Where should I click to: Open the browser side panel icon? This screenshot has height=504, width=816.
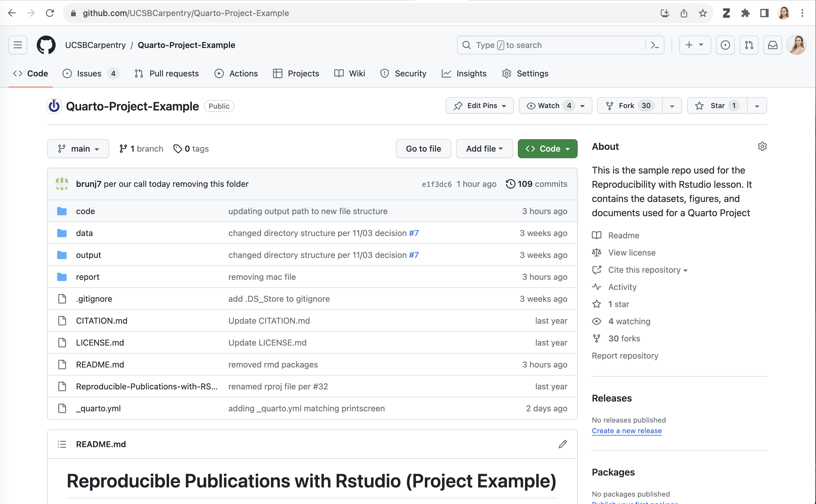click(764, 13)
